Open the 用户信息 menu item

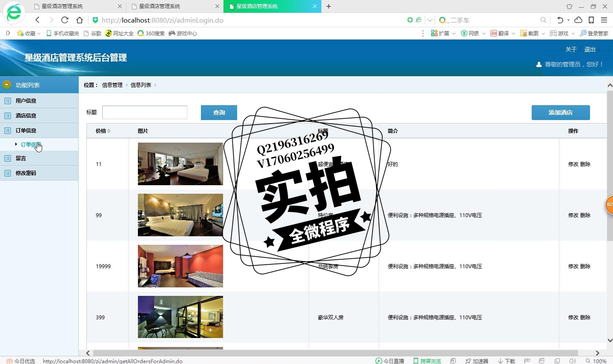(x=39, y=100)
